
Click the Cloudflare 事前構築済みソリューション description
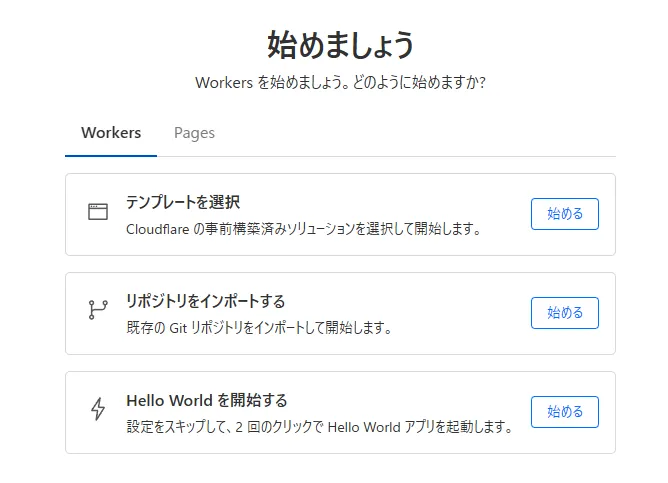coord(304,229)
